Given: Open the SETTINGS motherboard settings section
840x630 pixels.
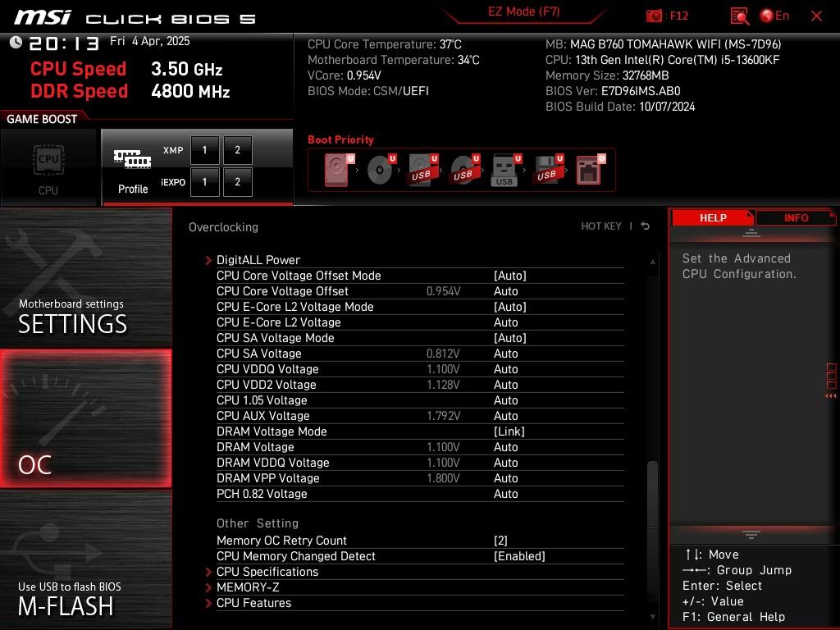Looking at the screenshot, I should point(85,277).
